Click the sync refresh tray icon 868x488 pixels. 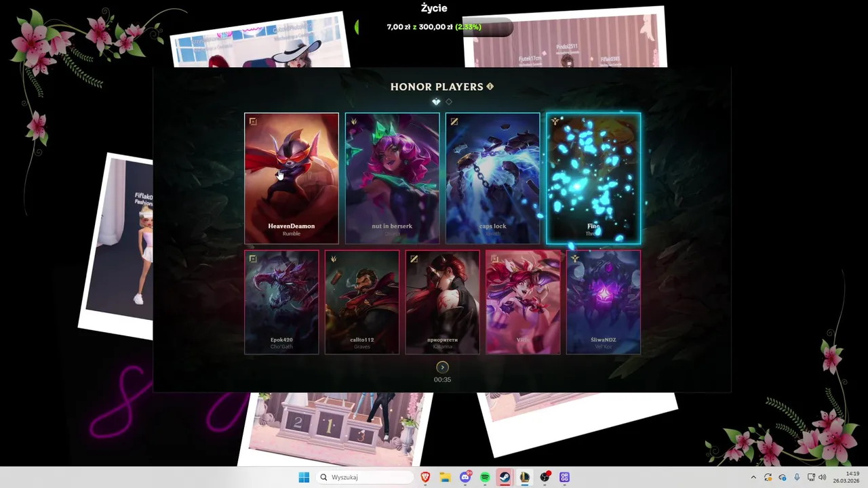coord(768,477)
